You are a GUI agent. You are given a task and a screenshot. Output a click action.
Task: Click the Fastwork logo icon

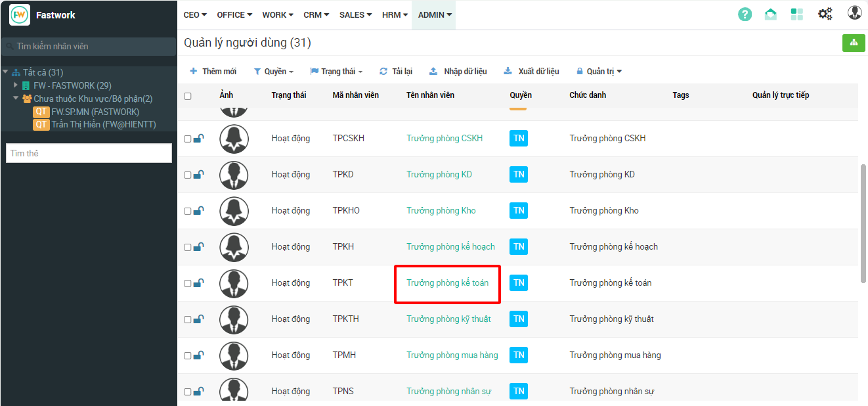click(20, 14)
